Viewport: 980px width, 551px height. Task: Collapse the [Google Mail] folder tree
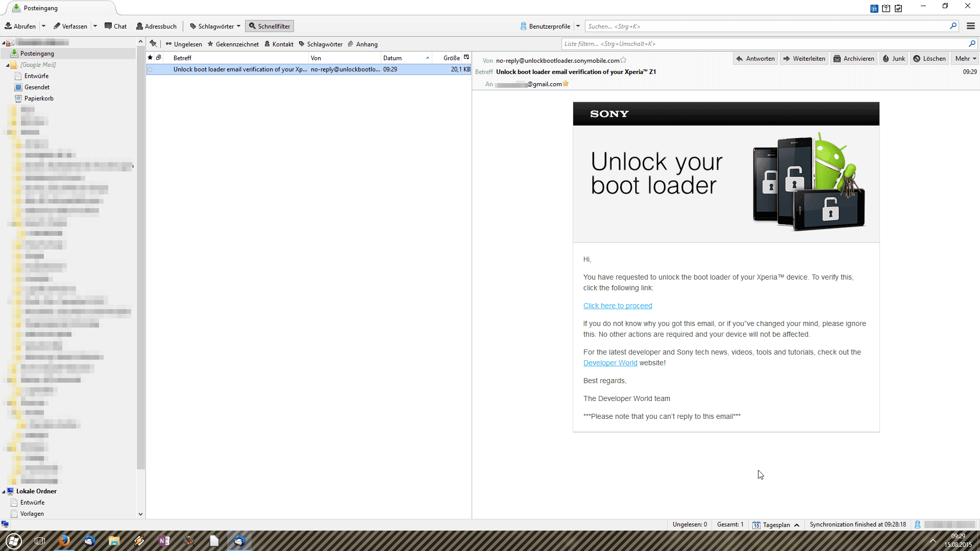point(8,65)
